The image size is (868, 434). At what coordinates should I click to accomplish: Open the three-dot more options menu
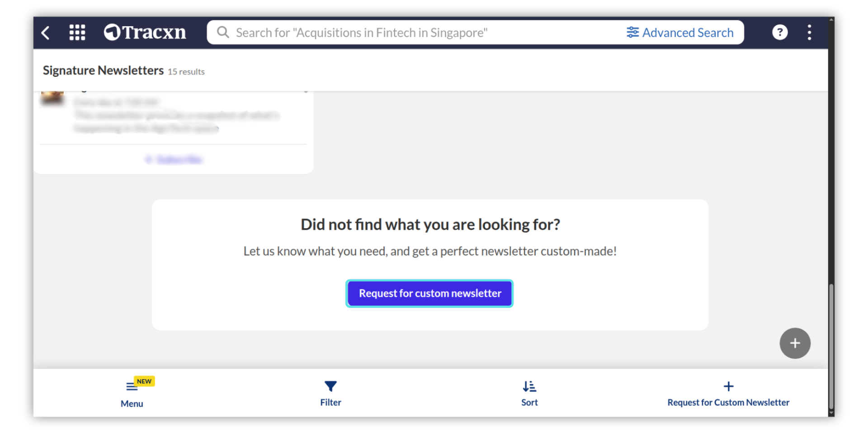pyautogui.click(x=809, y=33)
